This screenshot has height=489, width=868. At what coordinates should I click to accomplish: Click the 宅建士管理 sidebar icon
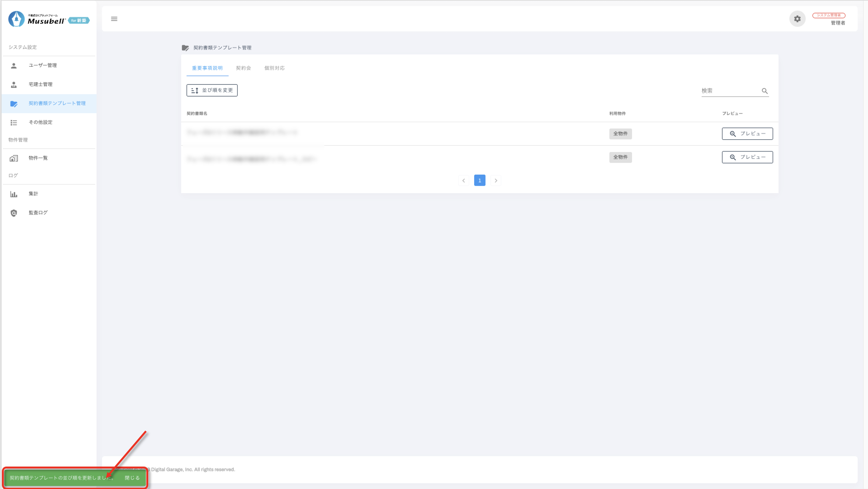coord(14,85)
